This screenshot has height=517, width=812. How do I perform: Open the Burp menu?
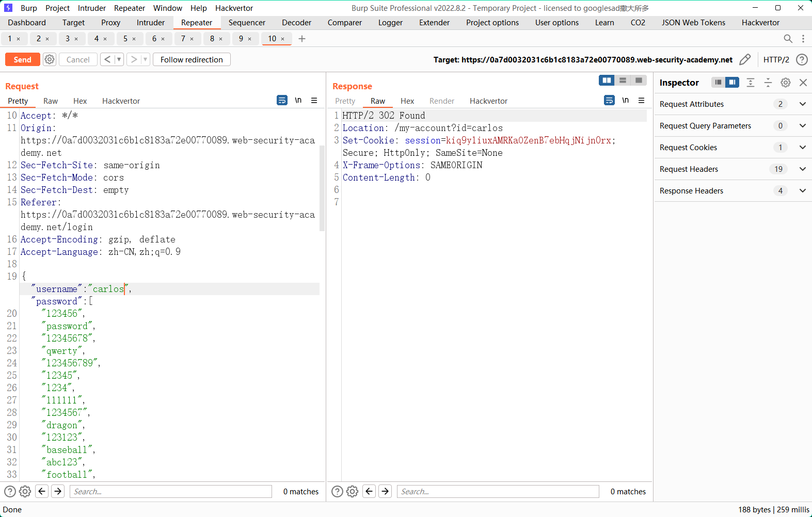[x=29, y=8]
